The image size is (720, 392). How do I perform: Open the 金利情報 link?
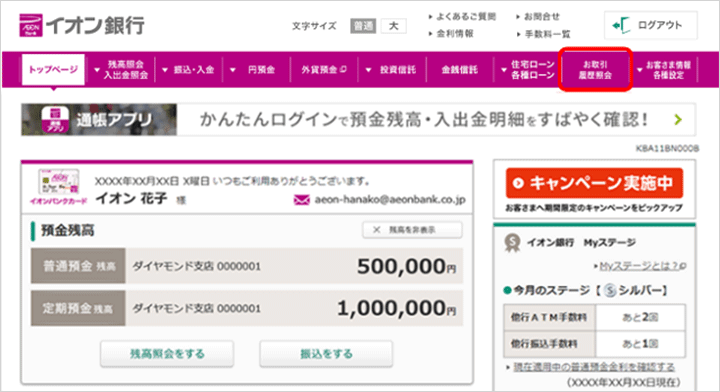(x=455, y=34)
